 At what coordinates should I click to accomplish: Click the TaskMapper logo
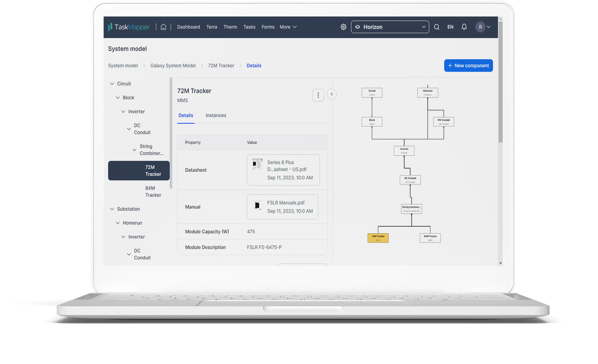[129, 27]
